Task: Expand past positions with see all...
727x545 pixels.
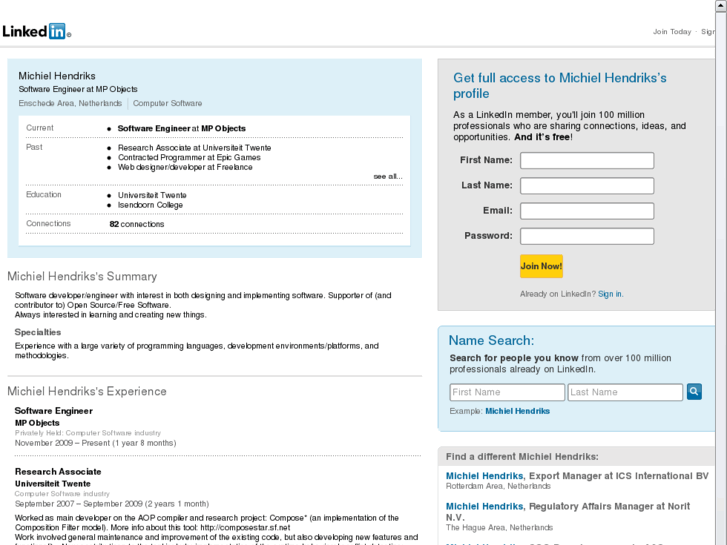Action: coord(388,176)
